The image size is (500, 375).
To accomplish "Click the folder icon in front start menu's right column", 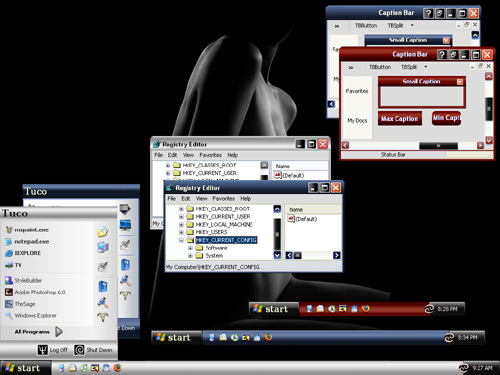I will 103,231.
